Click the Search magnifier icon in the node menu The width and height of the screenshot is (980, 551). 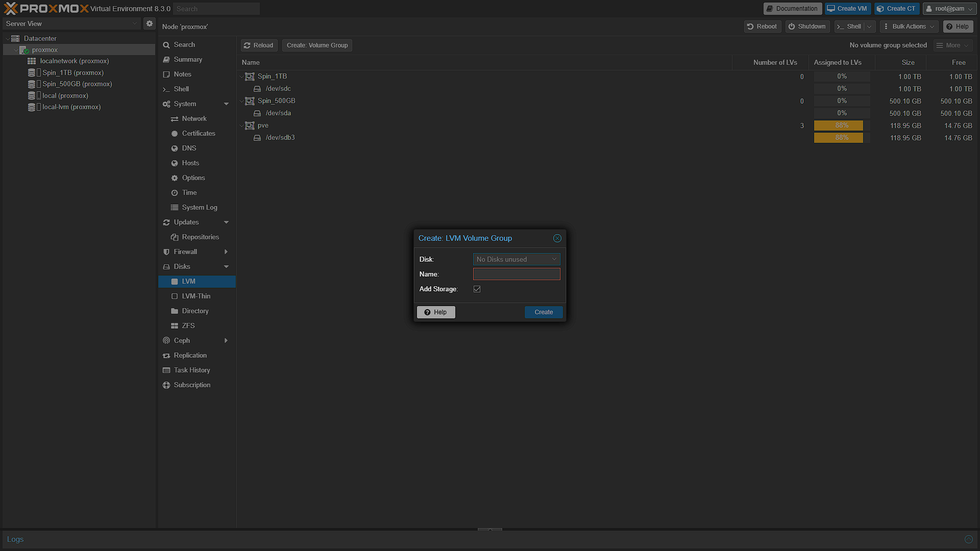click(x=166, y=45)
